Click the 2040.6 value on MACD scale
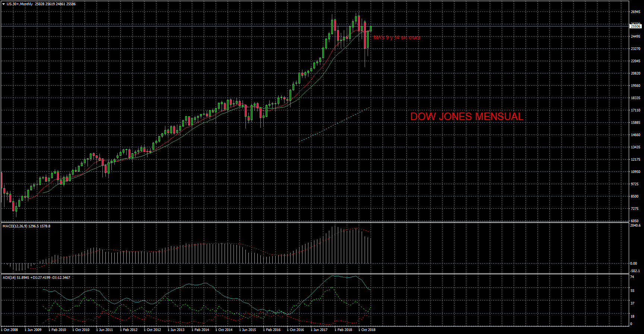Image resolution: width=644 pixels, height=334 pixels. click(x=635, y=226)
